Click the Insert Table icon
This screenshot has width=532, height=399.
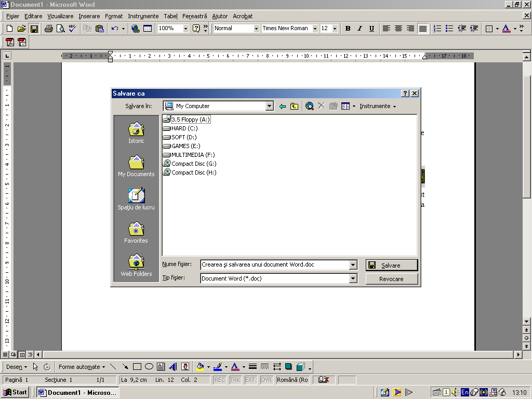click(148, 29)
